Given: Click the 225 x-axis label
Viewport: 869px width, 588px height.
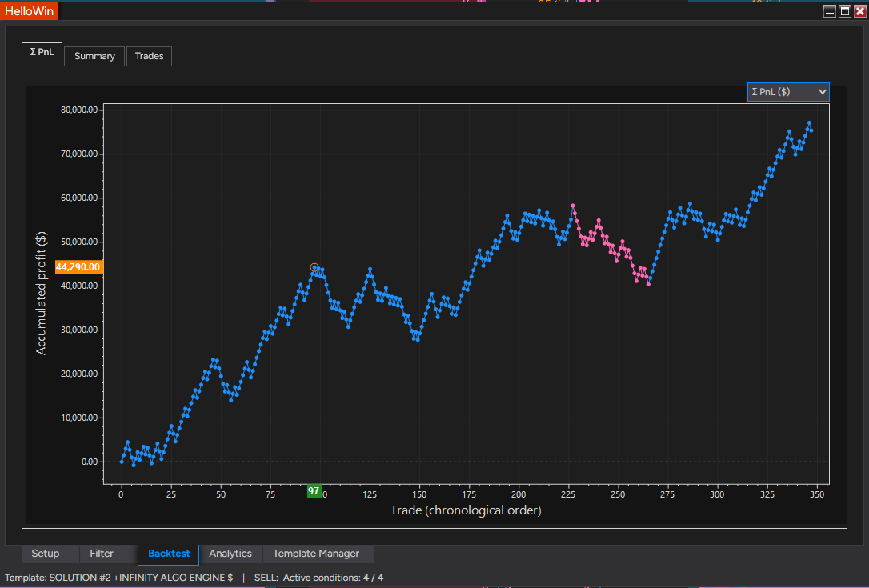Looking at the screenshot, I should click(568, 494).
